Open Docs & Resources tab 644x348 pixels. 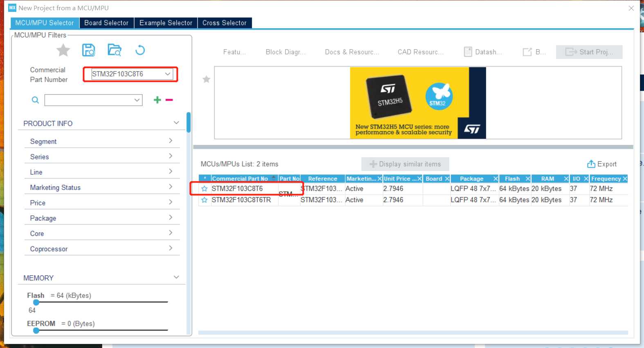point(352,52)
